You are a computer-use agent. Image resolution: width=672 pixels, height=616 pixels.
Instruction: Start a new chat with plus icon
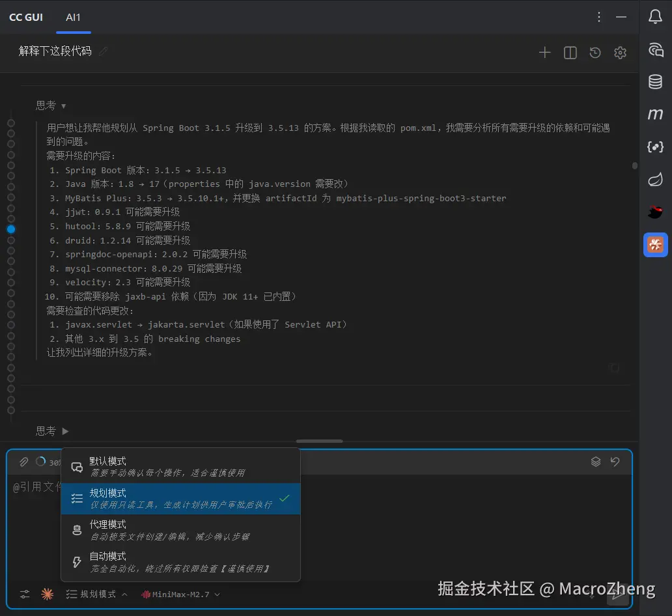(x=545, y=53)
